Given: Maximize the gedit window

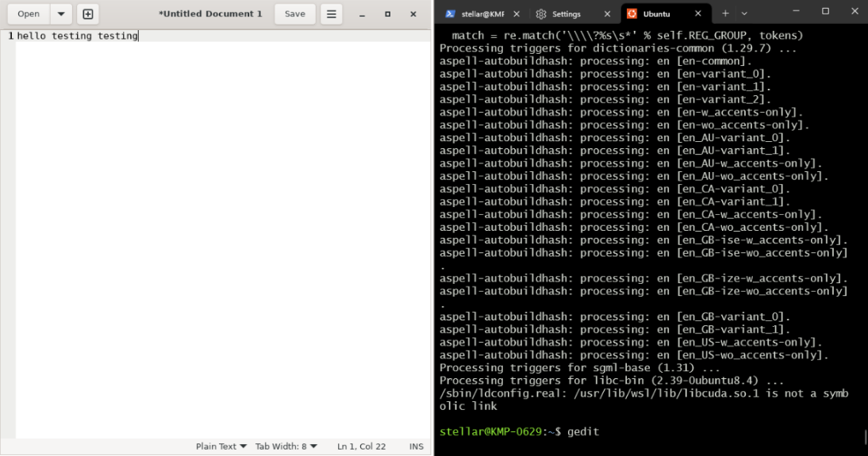Looking at the screenshot, I should [387, 14].
